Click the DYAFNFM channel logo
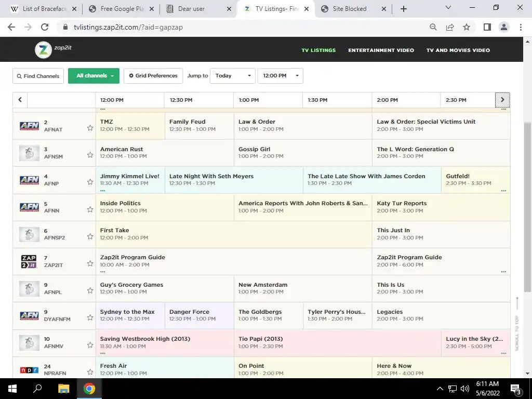Viewport: 532px width, 399px height. tap(29, 315)
